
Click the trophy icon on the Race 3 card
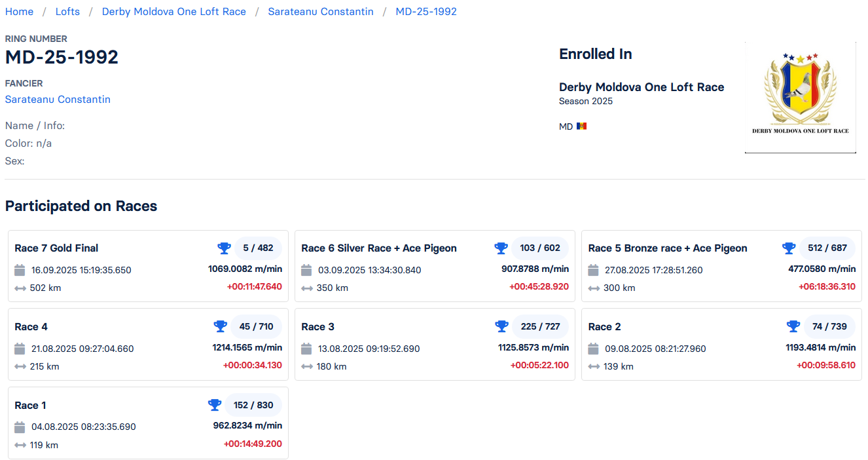tap(502, 326)
